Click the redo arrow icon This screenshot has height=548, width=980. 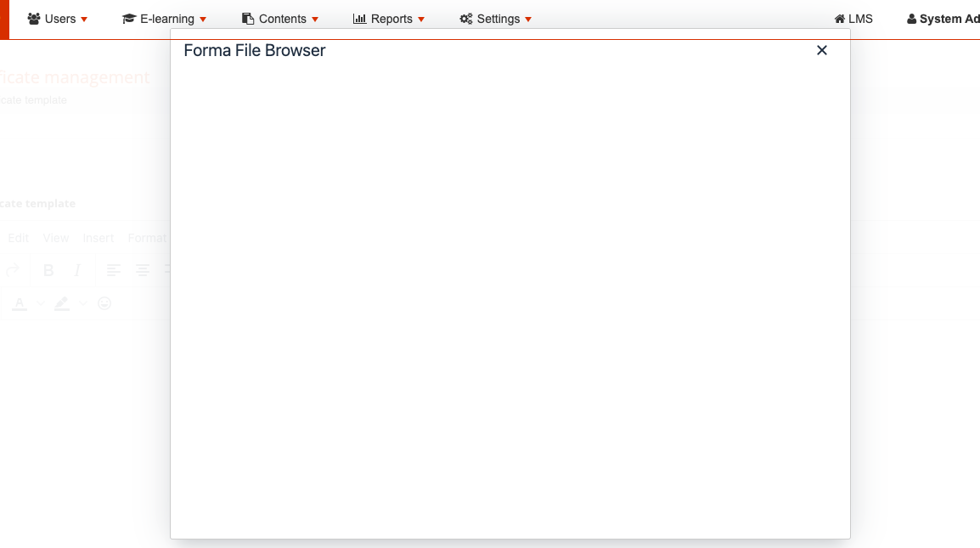(x=12, y=270)
